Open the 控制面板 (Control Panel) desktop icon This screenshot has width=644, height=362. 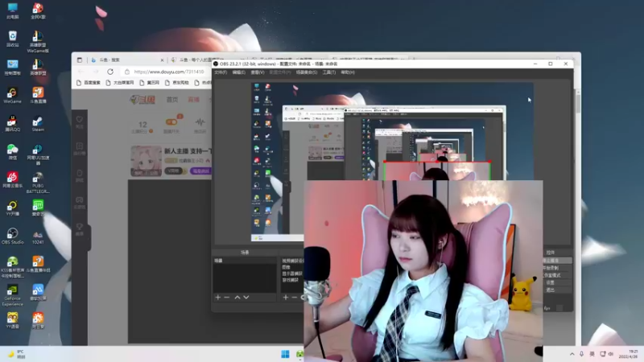12,68
